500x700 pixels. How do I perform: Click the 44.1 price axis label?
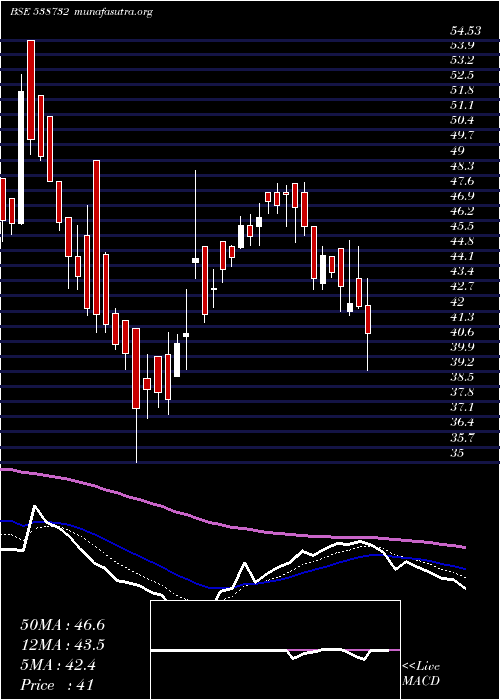462,257
